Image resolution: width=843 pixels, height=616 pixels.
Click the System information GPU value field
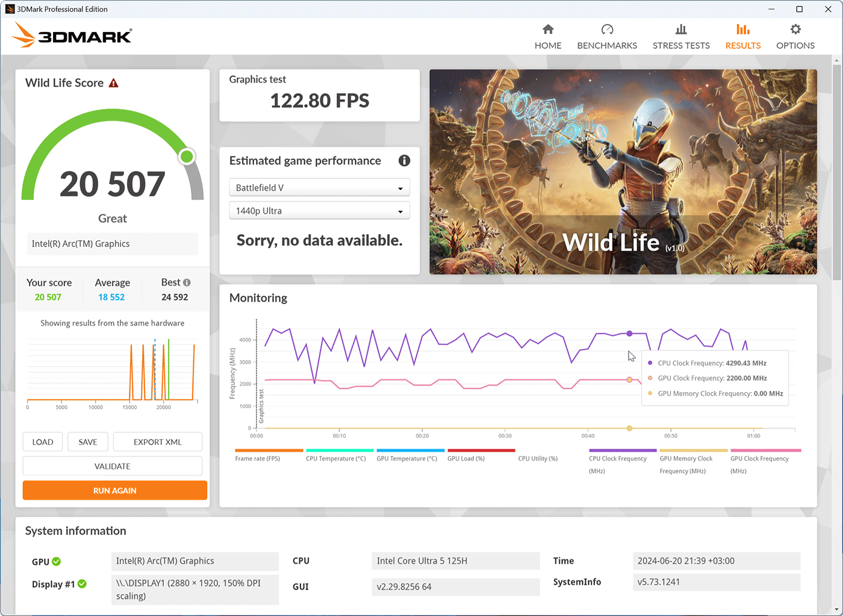[x=195, y=561]
